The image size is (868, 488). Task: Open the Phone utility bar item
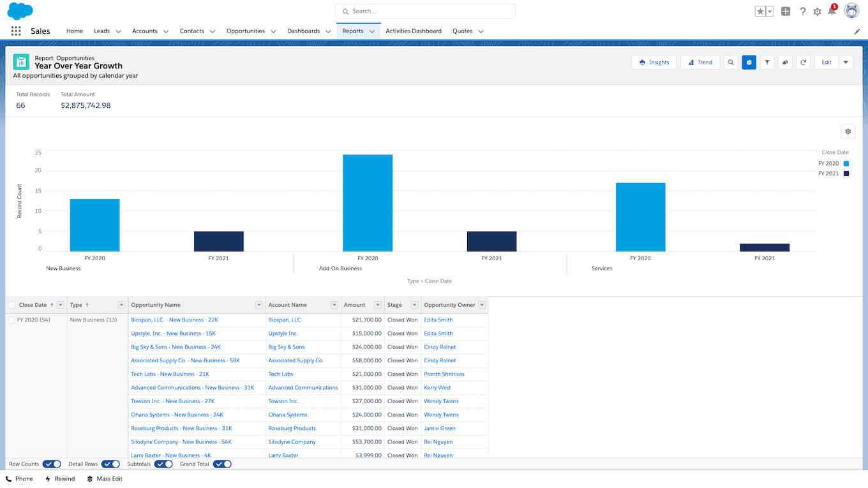coord(19,478)
